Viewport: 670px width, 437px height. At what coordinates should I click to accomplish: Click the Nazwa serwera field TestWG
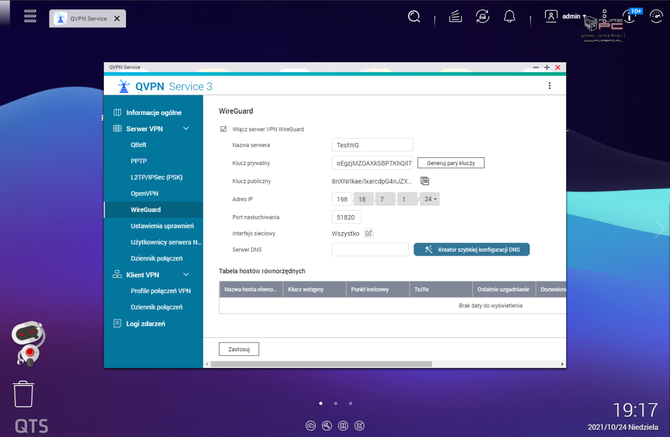(372, 145)
